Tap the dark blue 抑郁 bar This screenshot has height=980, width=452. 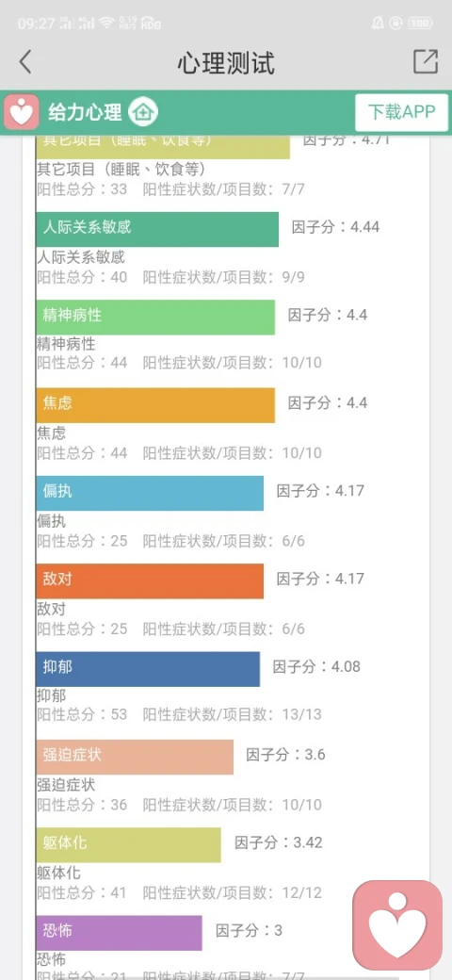(148, 669)
